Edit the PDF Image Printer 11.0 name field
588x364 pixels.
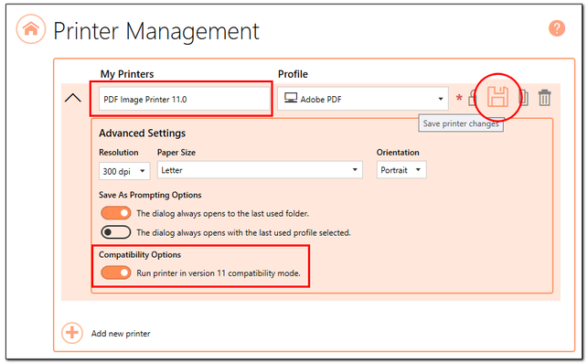185,99
